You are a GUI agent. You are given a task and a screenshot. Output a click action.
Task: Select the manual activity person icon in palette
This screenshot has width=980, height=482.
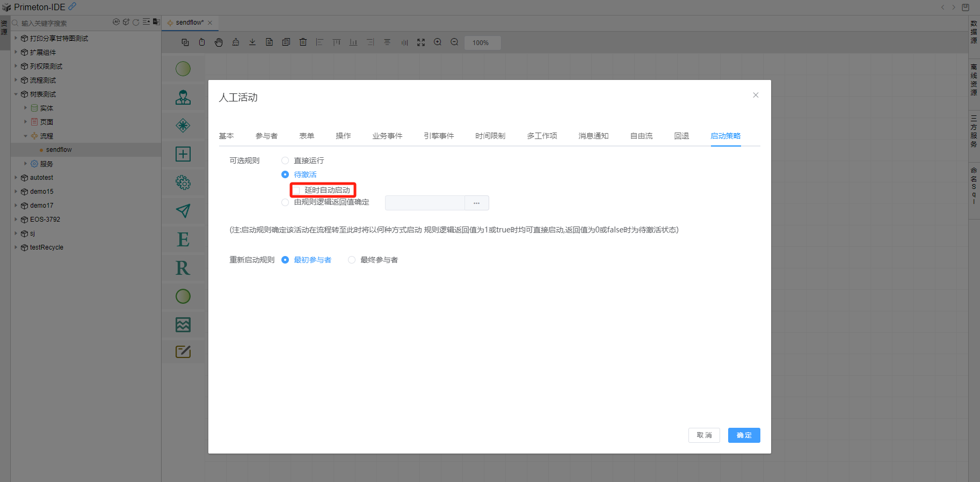click(x=183, y=97)
